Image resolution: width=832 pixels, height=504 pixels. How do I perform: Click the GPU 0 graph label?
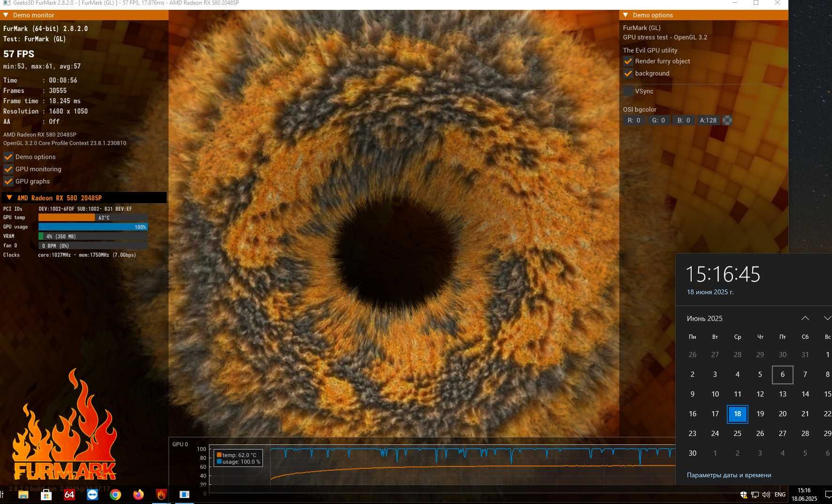coord(180,444)
